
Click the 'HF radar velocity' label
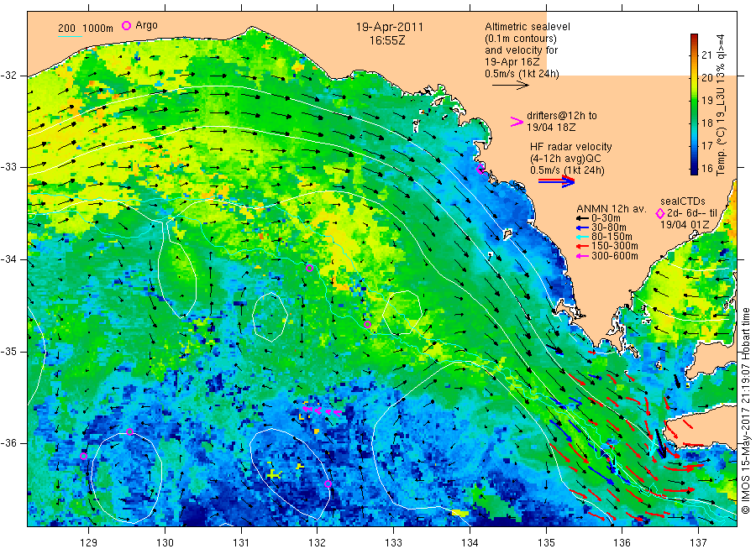[571, 147]
